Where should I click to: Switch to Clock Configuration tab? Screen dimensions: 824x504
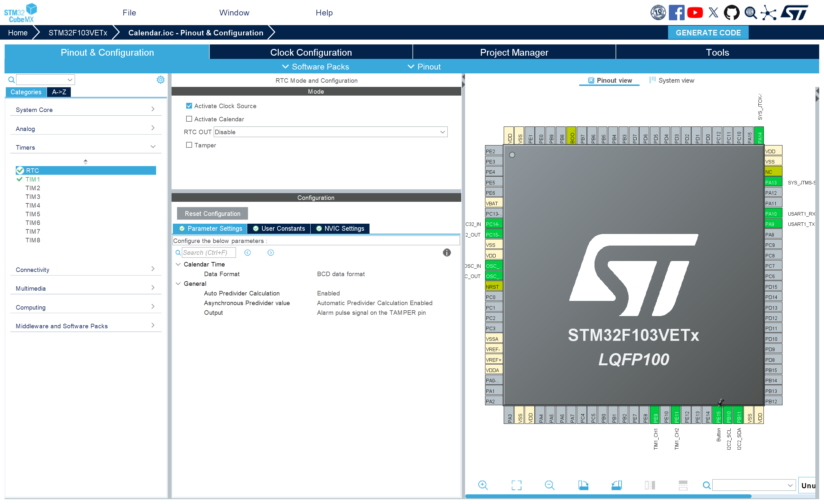[x=311, y=52]
